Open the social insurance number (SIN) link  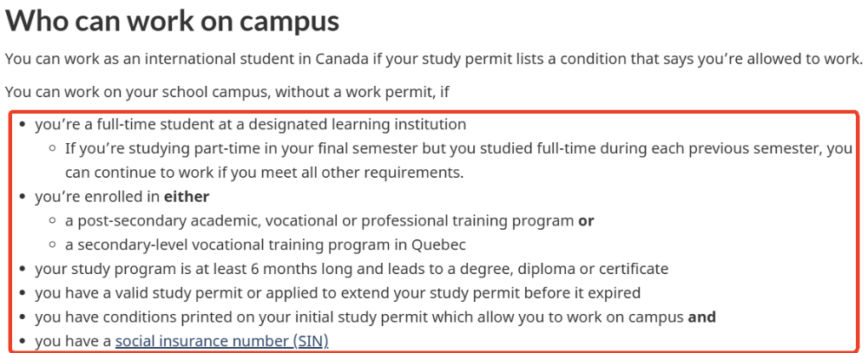221,341
